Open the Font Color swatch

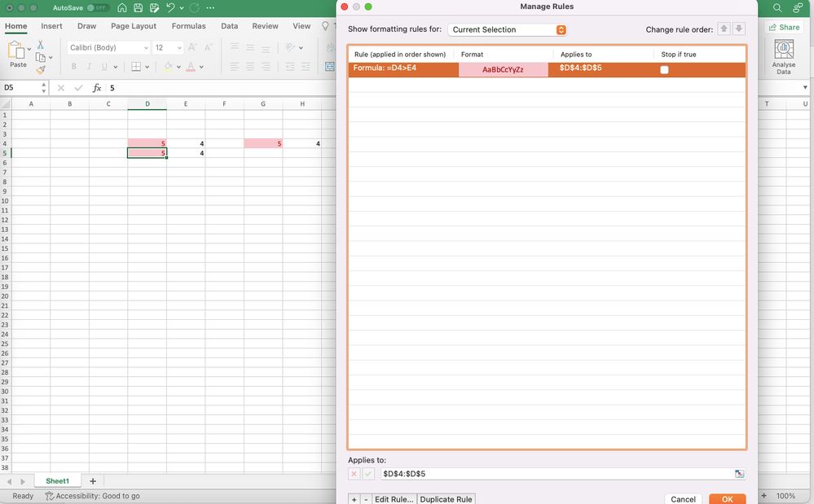[x=191, y=67]
